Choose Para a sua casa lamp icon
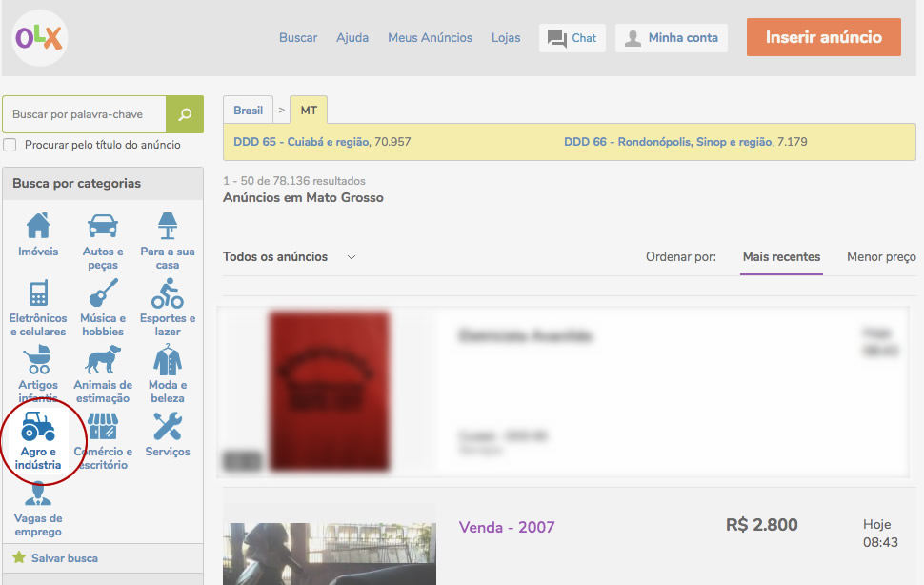 [168, 226]
